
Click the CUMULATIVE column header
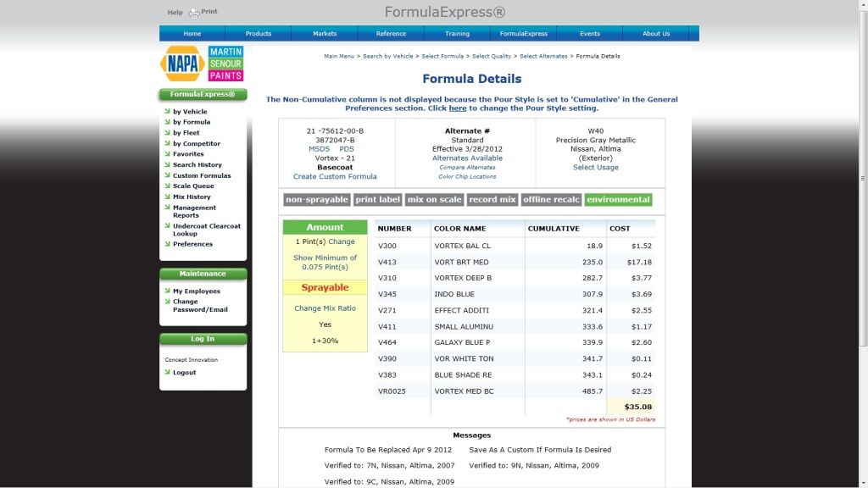coord(554,228)
